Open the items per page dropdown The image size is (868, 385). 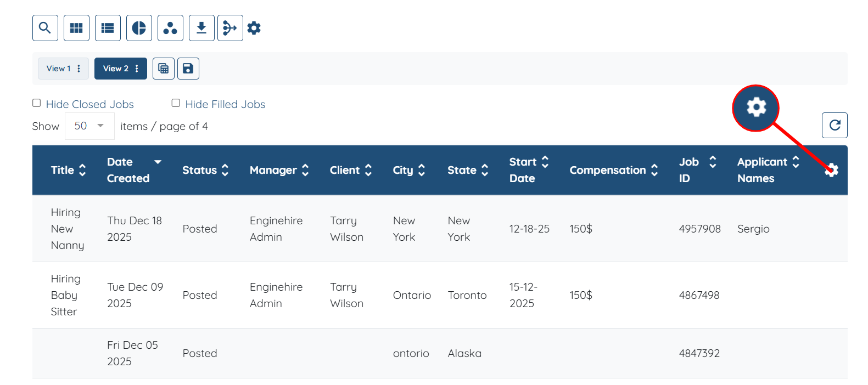pos(89,126)
